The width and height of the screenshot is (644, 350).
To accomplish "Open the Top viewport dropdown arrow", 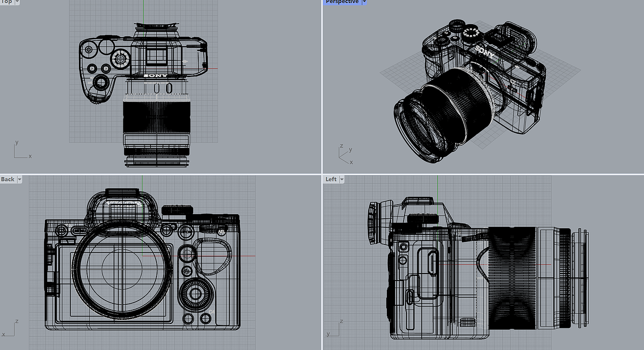I will [x=17, y=2].
